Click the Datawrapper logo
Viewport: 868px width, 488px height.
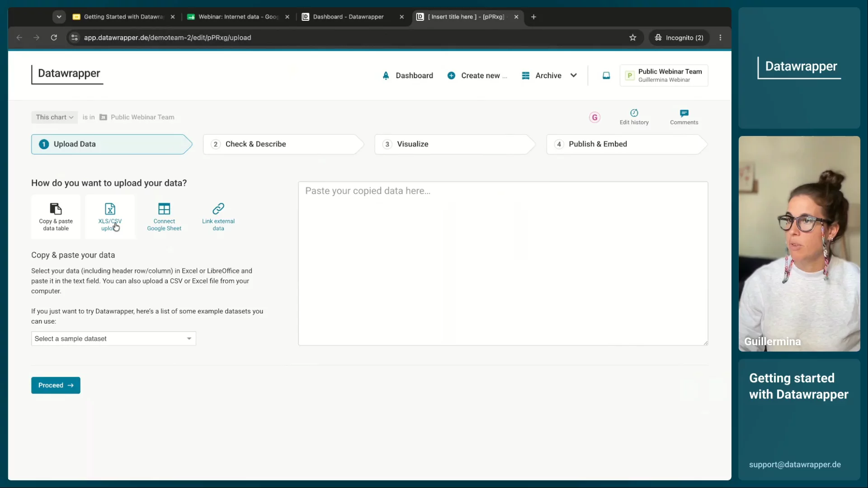pos(68,74)
